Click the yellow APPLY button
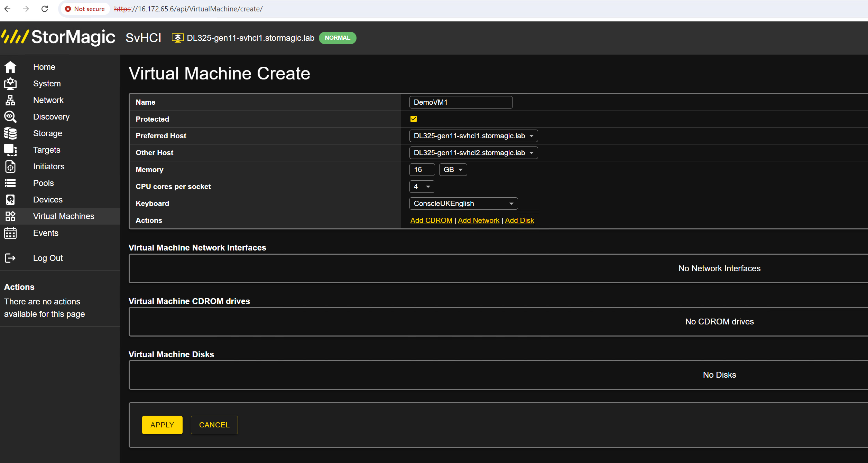Image resolution: width=868 pixels, height=463 pixels. click(x=162, y=425)
